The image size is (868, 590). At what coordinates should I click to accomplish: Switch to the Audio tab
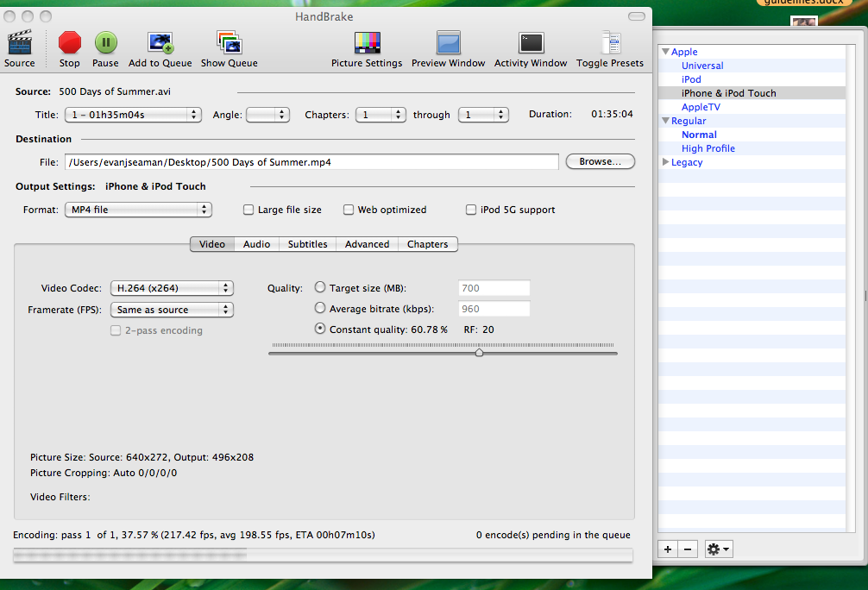[257, 244]
